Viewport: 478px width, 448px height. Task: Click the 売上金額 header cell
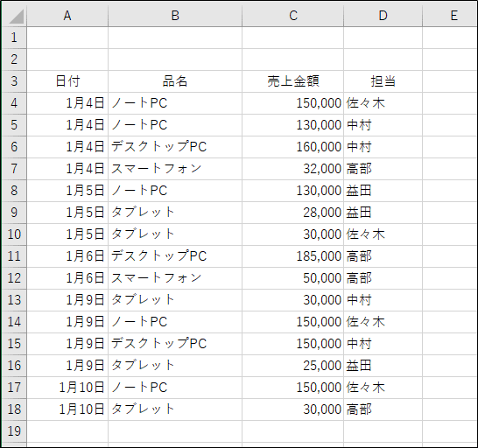tap(293, 81)
